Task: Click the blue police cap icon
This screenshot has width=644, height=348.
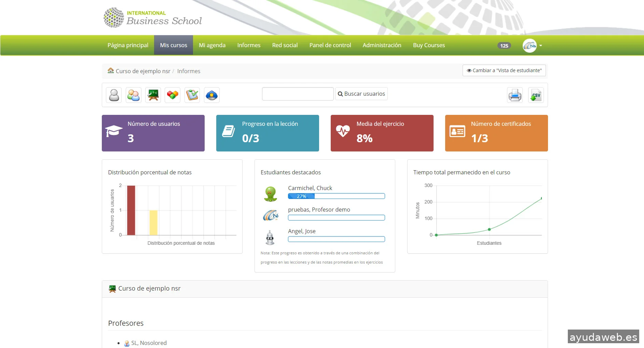Action: [x=212, y=95]
